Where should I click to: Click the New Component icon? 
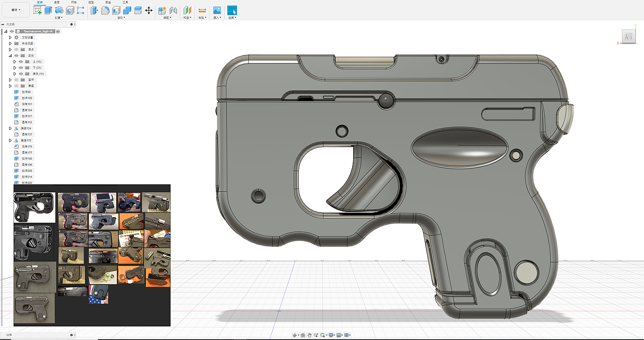tap(162, 10)
